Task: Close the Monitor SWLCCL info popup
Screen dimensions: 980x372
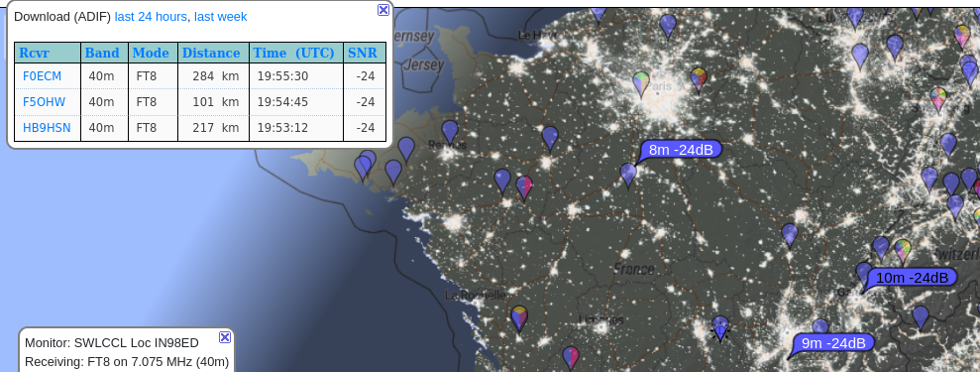Action: [225, 337]
